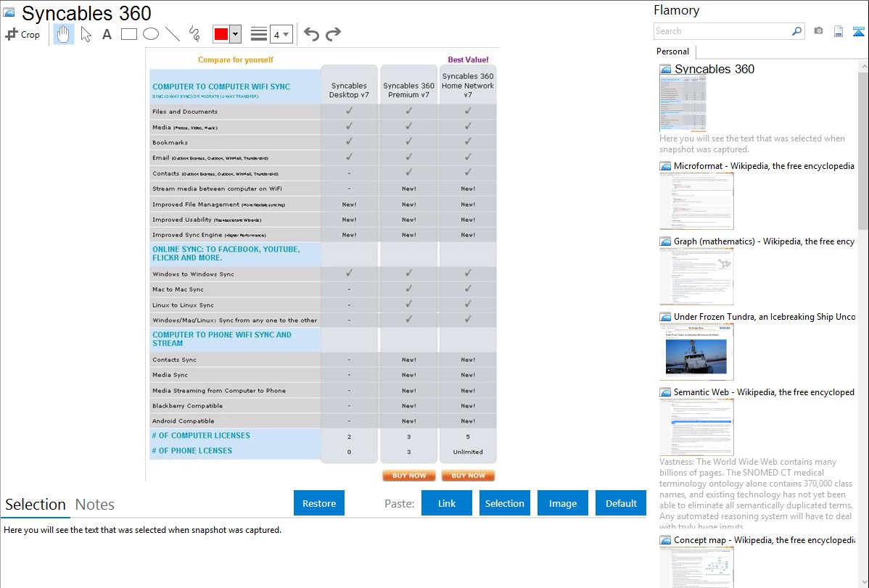869x588 pixels.
Task: Click the Microformat - Wikipedia snapshot title
Action: (764, 166)
